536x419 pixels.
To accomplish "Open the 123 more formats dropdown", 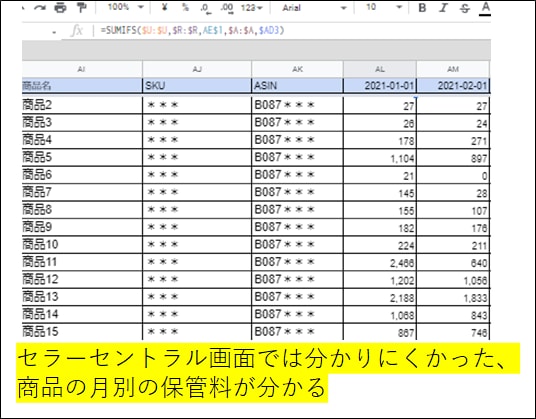I will pyautogui.click(x=252, y=8).
